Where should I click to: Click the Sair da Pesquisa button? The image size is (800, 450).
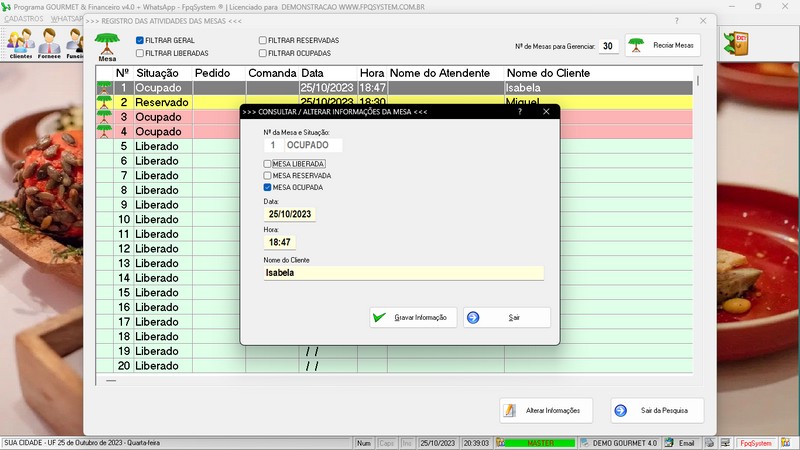tap(657, 410)
